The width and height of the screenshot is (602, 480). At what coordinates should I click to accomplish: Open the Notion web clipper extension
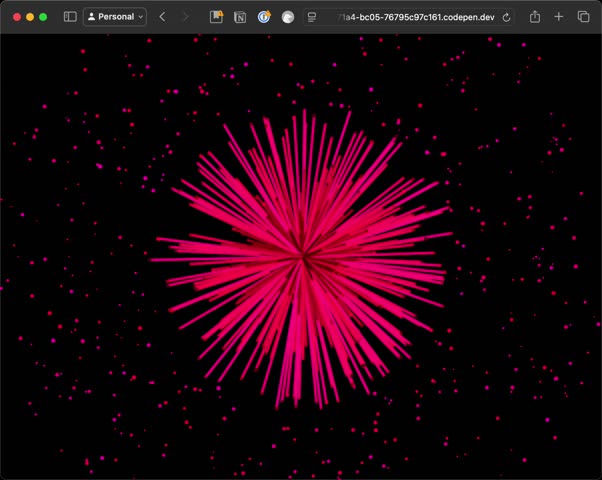[240, 17]
